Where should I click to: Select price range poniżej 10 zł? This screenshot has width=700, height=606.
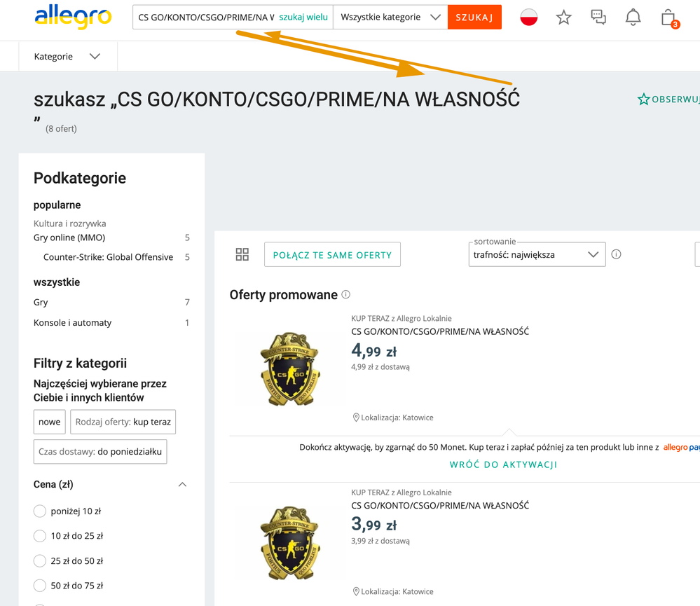pyautogui.click(x=40, y=511)
